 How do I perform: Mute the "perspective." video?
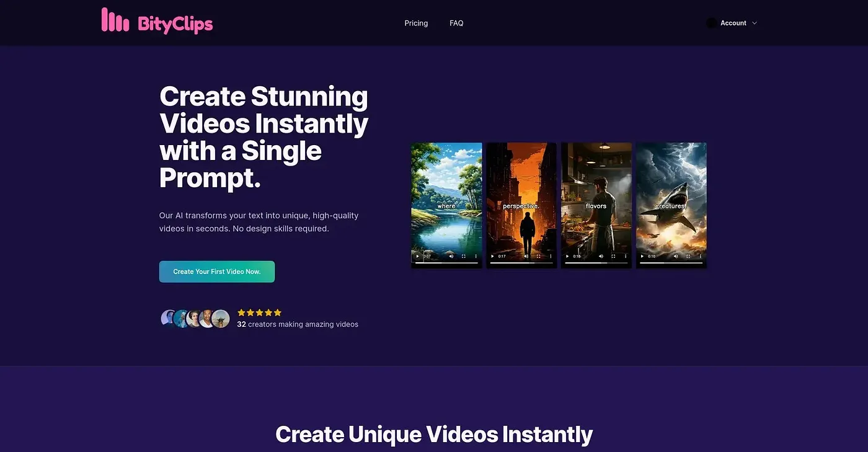tap(526, 256)
